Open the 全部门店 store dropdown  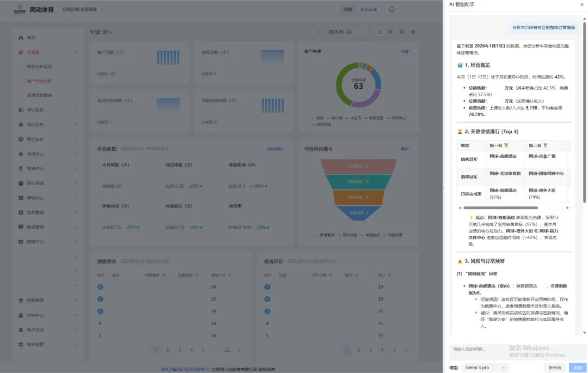[x=101, y=33]
